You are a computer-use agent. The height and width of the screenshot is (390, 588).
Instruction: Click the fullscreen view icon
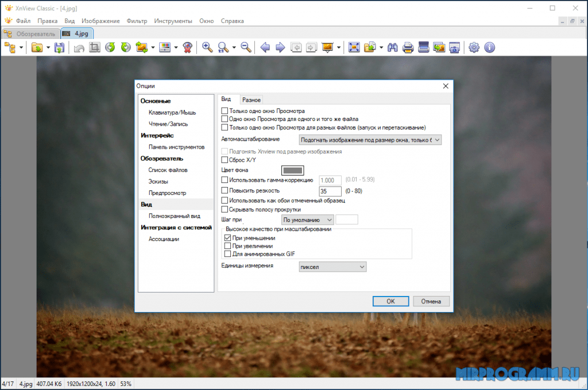354,48
